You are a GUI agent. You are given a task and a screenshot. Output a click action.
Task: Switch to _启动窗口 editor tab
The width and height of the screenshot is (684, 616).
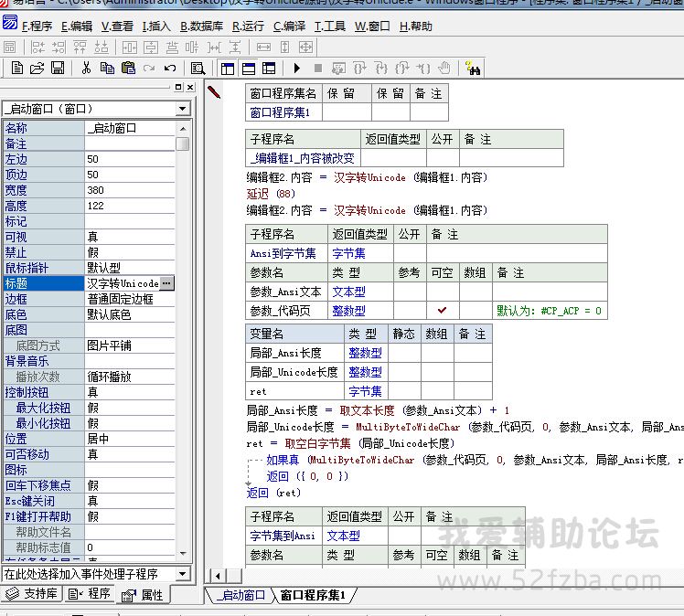pyautogui.click(x=240, y=596)
